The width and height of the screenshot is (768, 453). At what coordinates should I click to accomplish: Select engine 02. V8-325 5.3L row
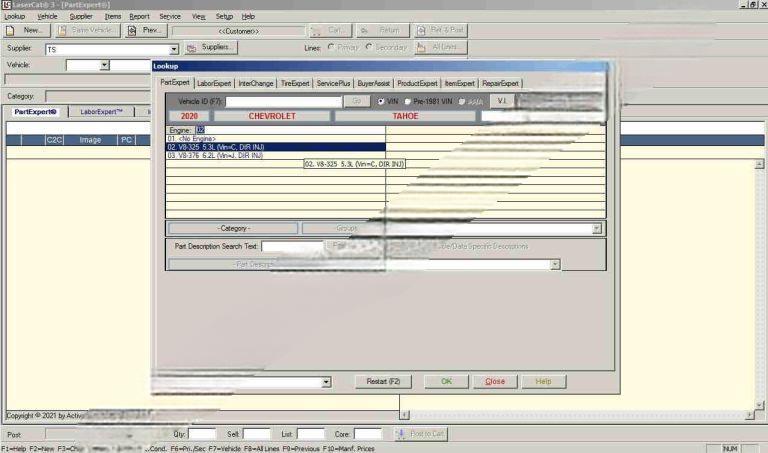point(276,147)
